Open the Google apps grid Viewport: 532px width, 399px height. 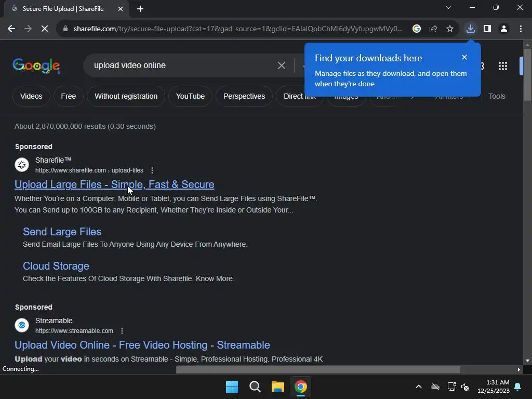point(503,66)
